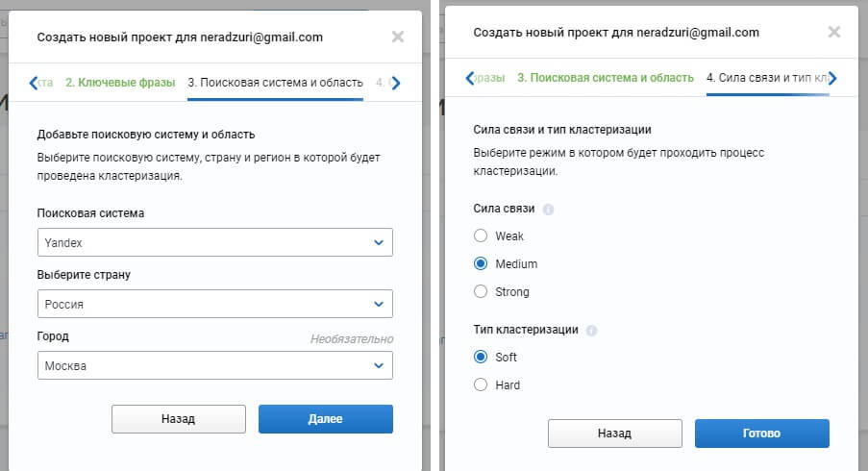The width and height of the screenshot is (868, 471).
Task: Pick the Medium link strength radio
Action: (x=481, y=263)
